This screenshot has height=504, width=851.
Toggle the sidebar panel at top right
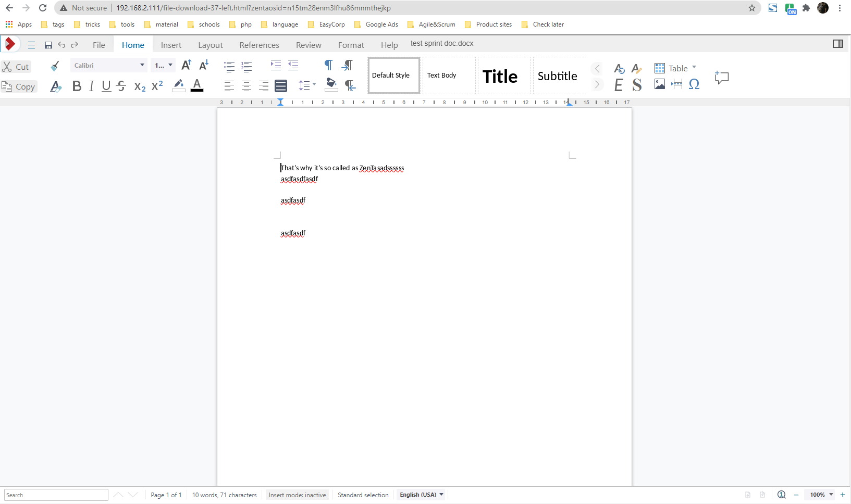[x=837, y=44]
